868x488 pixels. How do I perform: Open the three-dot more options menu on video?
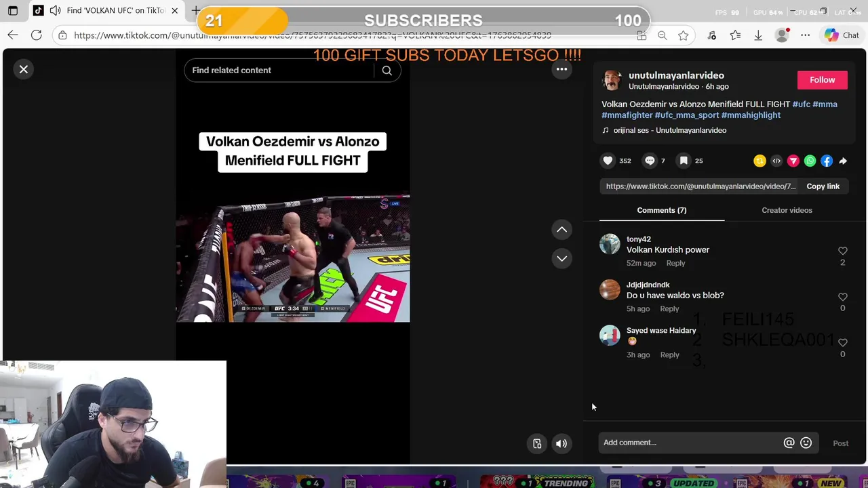point(561,69)
